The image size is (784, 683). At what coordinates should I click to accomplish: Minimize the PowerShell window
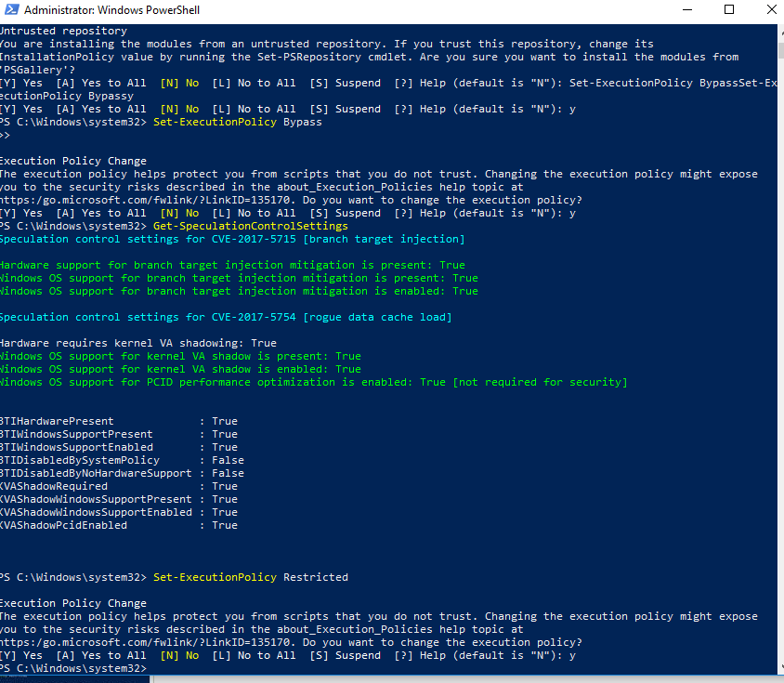pos(686,9)
